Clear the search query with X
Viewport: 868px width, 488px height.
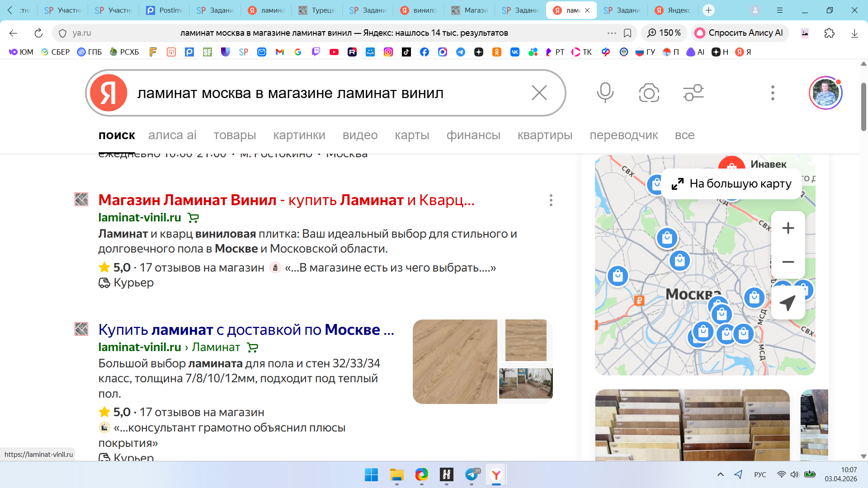point(539,93)
